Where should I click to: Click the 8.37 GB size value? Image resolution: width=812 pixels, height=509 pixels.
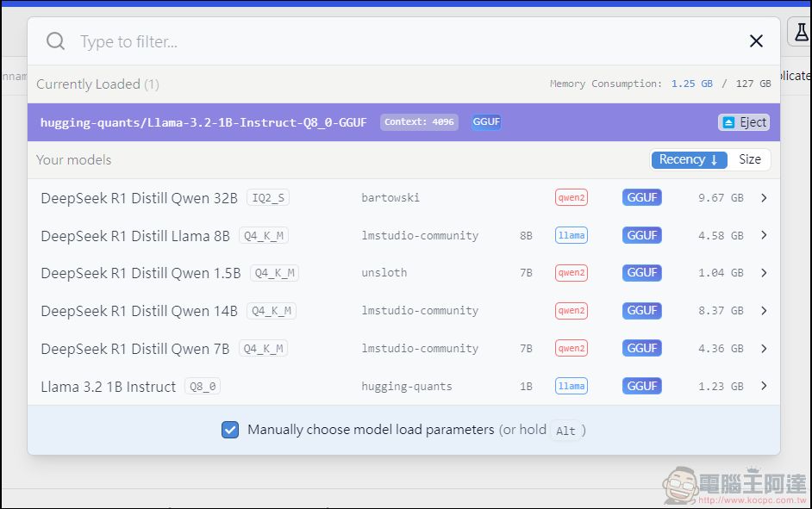(x=721, y=310)
